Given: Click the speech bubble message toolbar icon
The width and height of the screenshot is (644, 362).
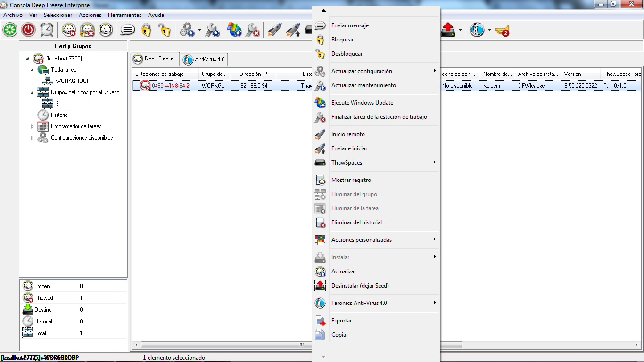Looking at the screenshot, I should tap(128, 30).
